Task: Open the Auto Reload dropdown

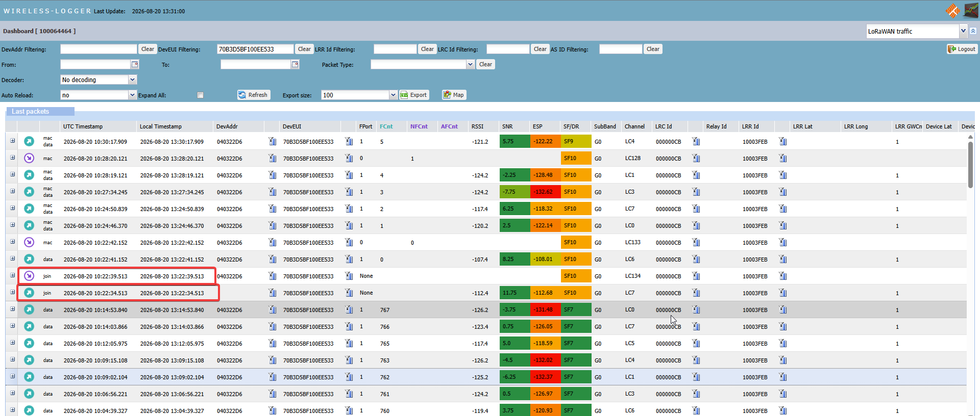Action: coord(99,95)
